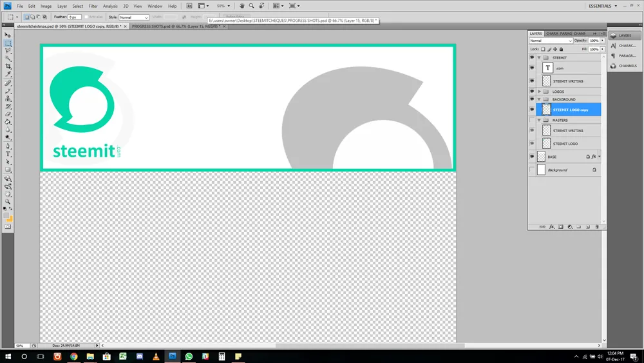Screen dimensions: 644x363
Task: Open the Opacity slider dropdown
Action: pyautogui.click(x=603, y=41)
